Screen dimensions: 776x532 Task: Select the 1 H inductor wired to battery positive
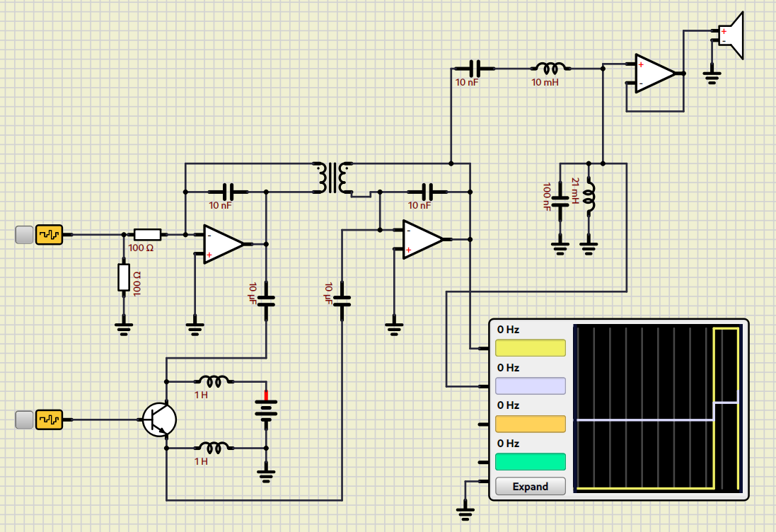[x=214, y=381]
